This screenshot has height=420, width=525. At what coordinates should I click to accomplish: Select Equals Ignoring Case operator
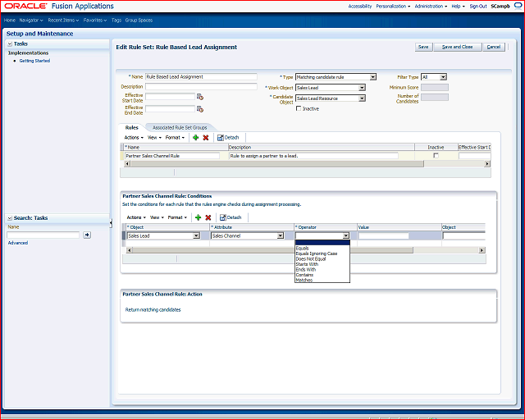click(x=317, y=253)
